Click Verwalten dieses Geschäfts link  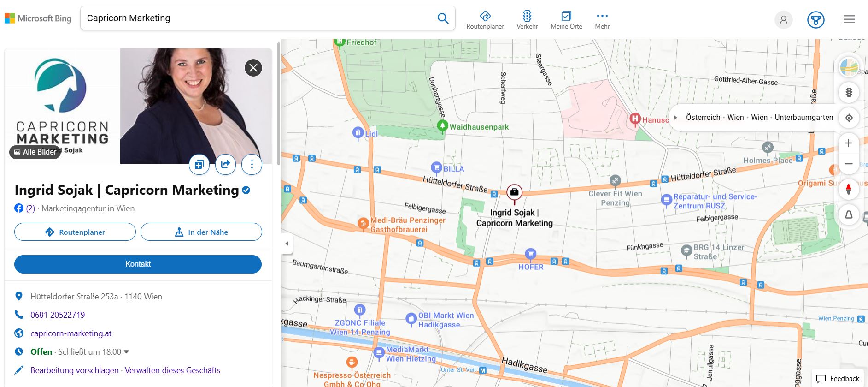pos(173,370)
